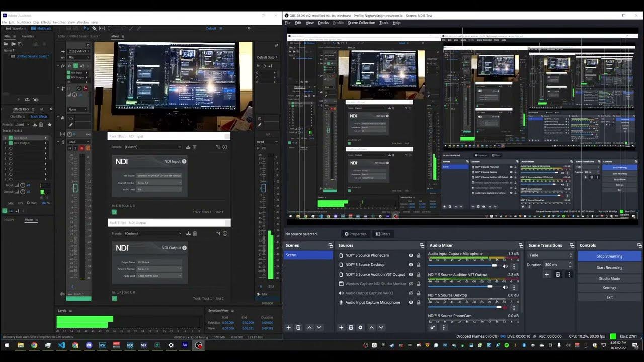Open options dots for NDI Audition VST Output mixer
Screen dimensions: 644x362
tap(514, 287)
